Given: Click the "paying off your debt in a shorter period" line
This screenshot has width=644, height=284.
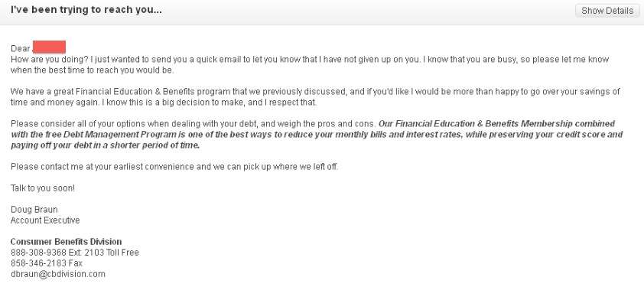Looking at the screenshot, I should click(x=105, y=145).
